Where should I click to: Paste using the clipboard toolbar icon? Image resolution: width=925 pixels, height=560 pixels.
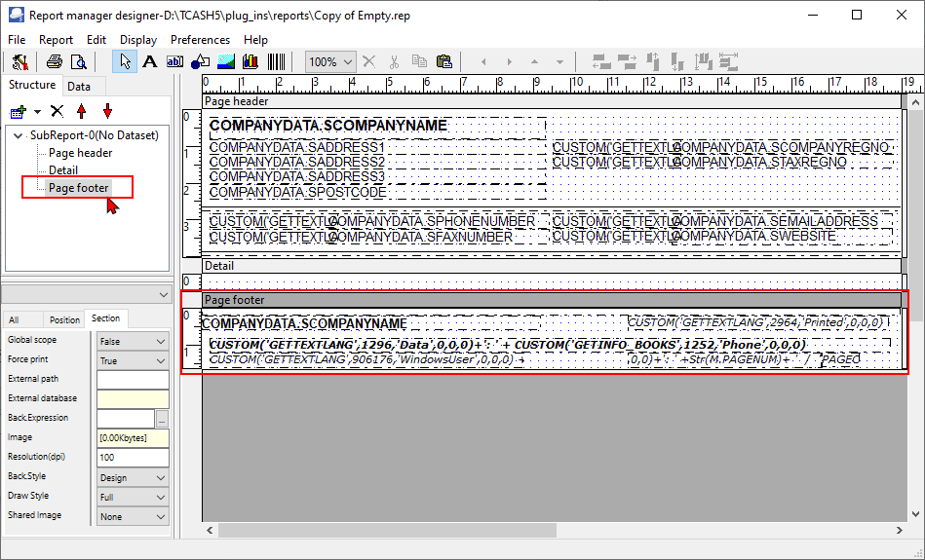coord(443,61)
